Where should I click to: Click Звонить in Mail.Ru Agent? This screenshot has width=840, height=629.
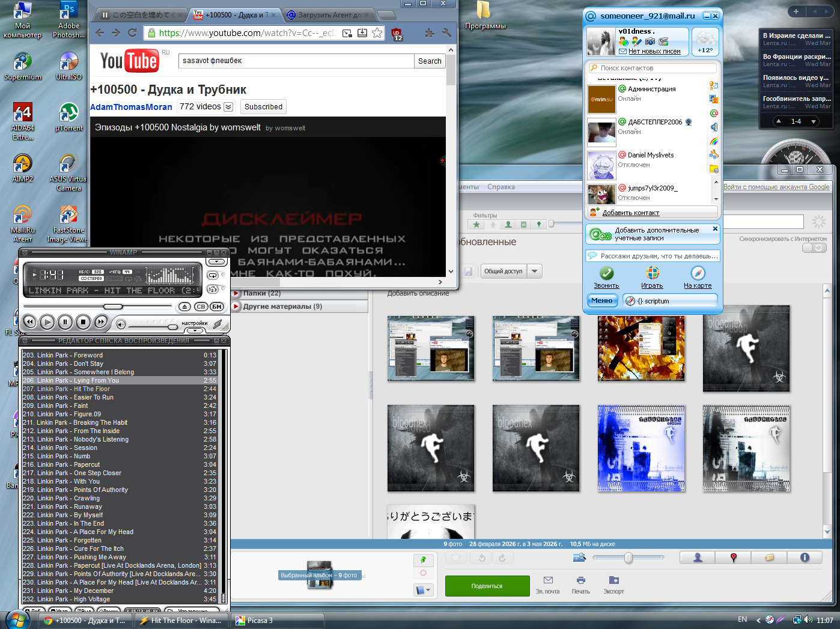coord(606,277)
